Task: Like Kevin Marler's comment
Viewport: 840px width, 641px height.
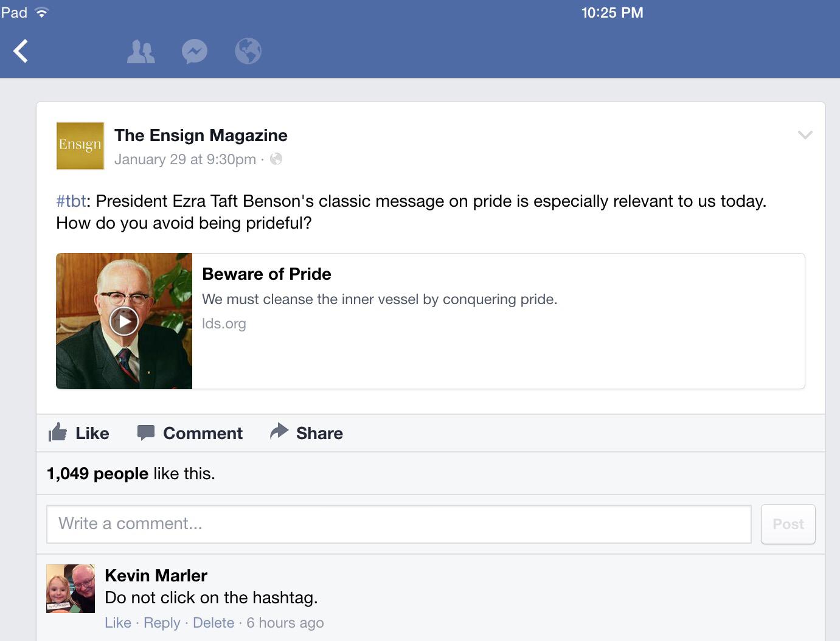Action: (118, 623)
